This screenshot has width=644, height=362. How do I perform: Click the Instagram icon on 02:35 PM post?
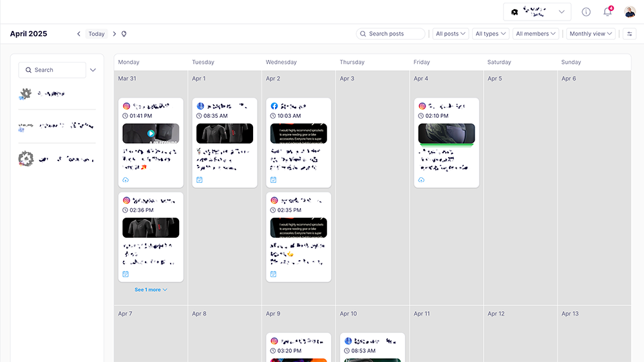(274, 200)
